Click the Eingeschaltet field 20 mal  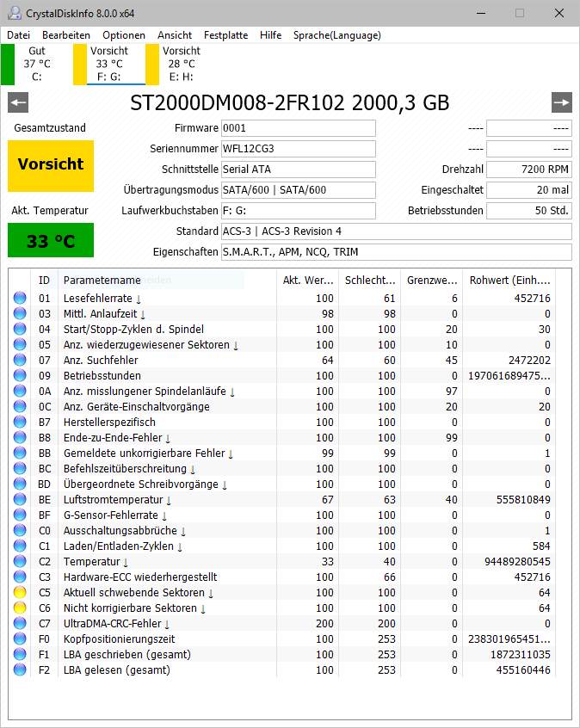[x=529, y=190]
